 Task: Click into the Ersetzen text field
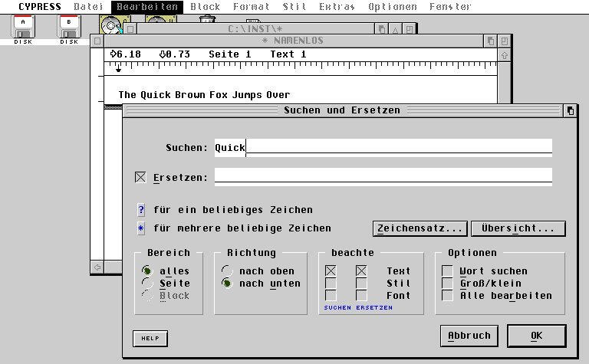coord(383,177)
